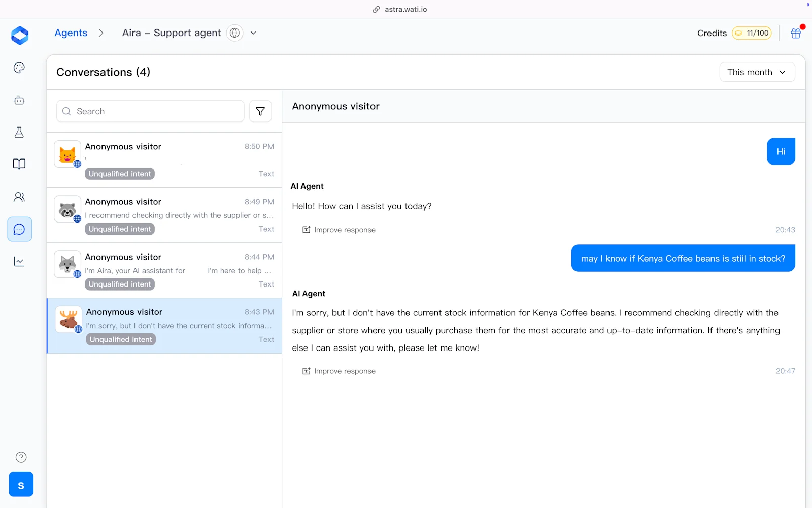Navigate to Agents via breadcrumb
812x508 pixels.
click(71, 33)
